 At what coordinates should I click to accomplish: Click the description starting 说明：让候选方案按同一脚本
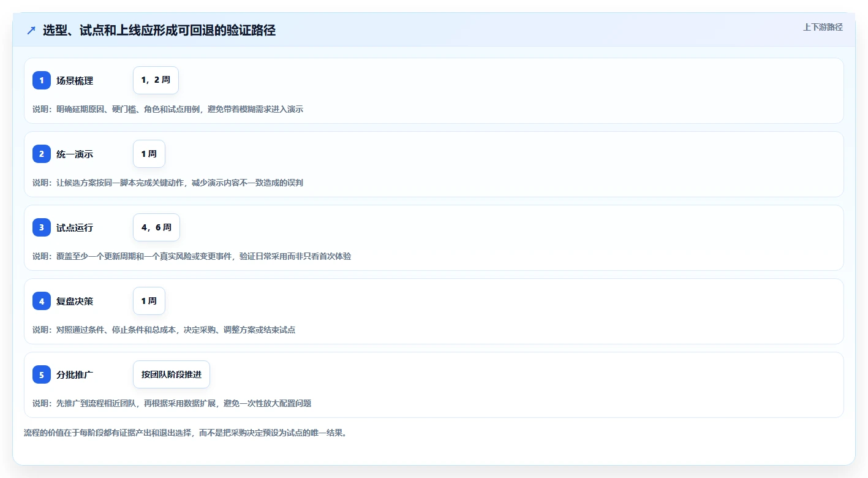pyautogui.click(x=168, y=183)
